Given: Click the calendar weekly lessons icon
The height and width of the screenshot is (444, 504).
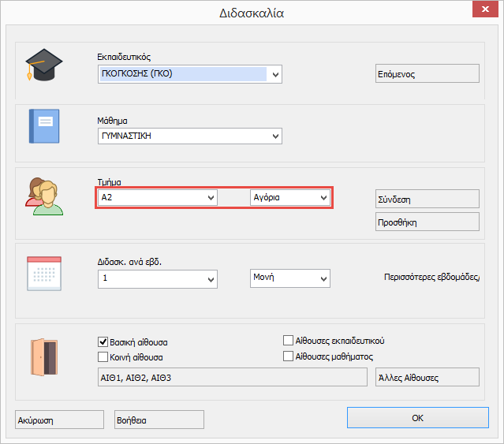Looking at the screenshot, I should (43, 275).
